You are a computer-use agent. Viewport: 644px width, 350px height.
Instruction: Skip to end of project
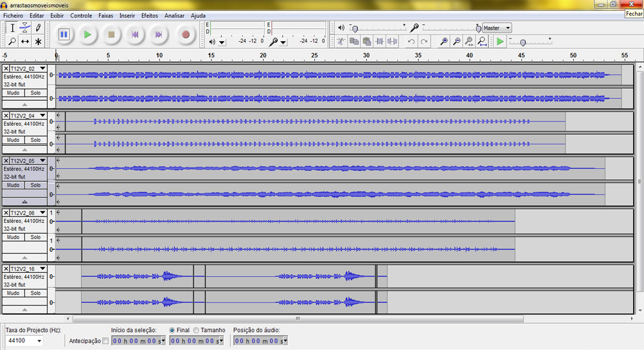[x=159, y=35]
